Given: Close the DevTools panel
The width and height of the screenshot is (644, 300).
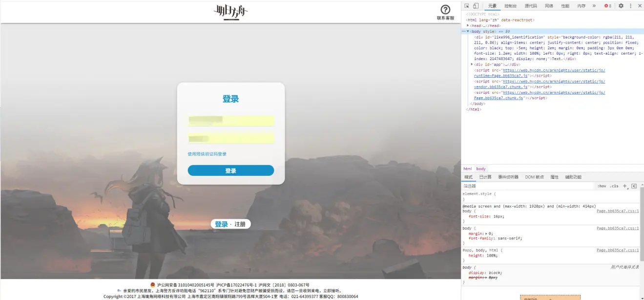Looking at the screenshot, I should coord(639,6).
